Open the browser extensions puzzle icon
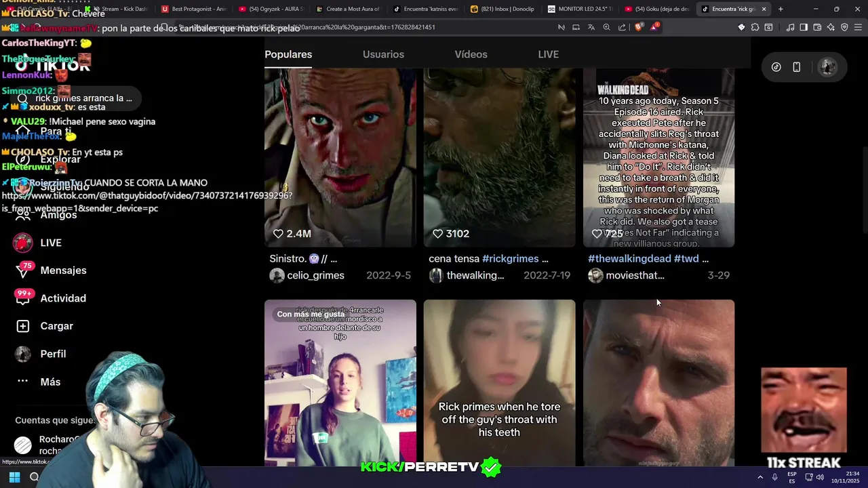The width and height of the screenshot is (868, 488). tap(755, 27)
